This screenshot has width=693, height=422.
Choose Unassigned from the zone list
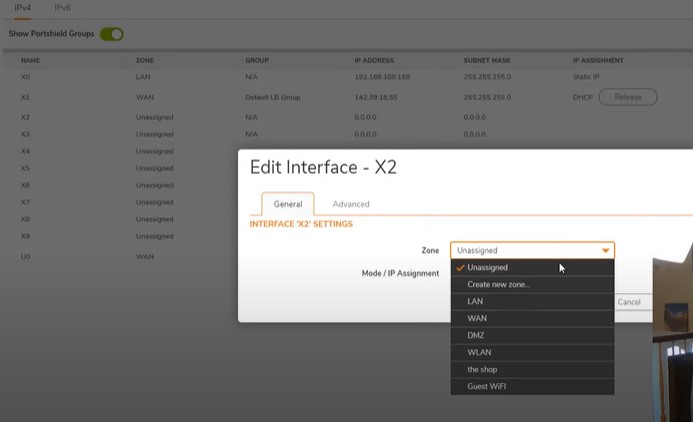point(487,268)
